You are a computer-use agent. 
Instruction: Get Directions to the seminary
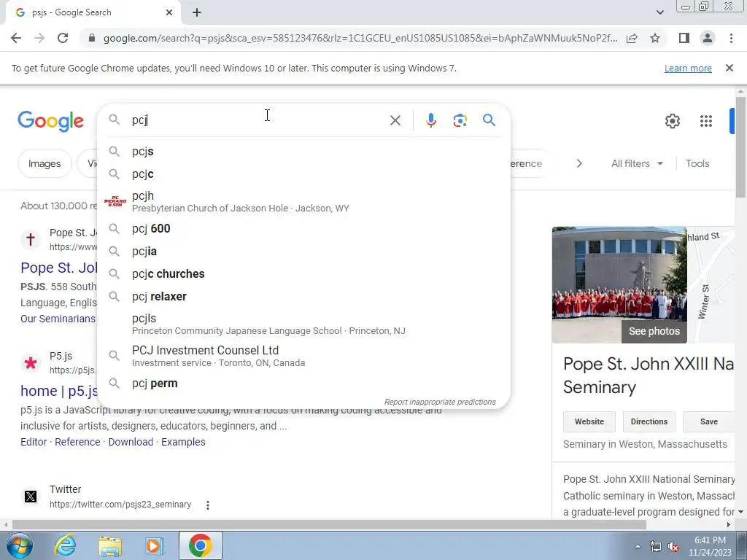(649, 421)
